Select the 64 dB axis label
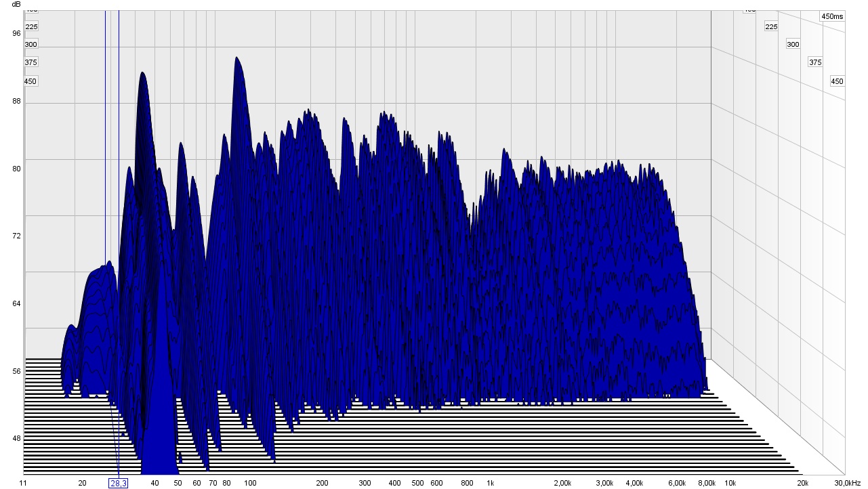Image resolution: width=868 pixels, height=489 pixels. [16, 303]
